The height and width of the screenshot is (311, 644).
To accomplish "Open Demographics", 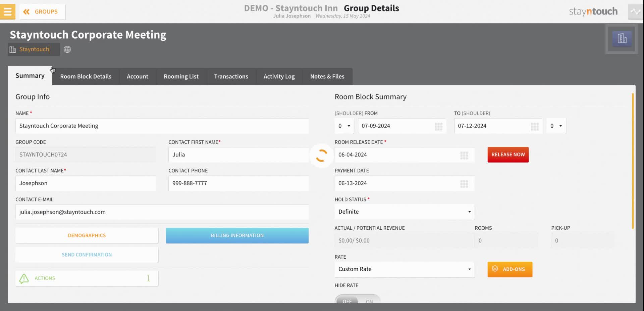I will [x=87, y=236].
